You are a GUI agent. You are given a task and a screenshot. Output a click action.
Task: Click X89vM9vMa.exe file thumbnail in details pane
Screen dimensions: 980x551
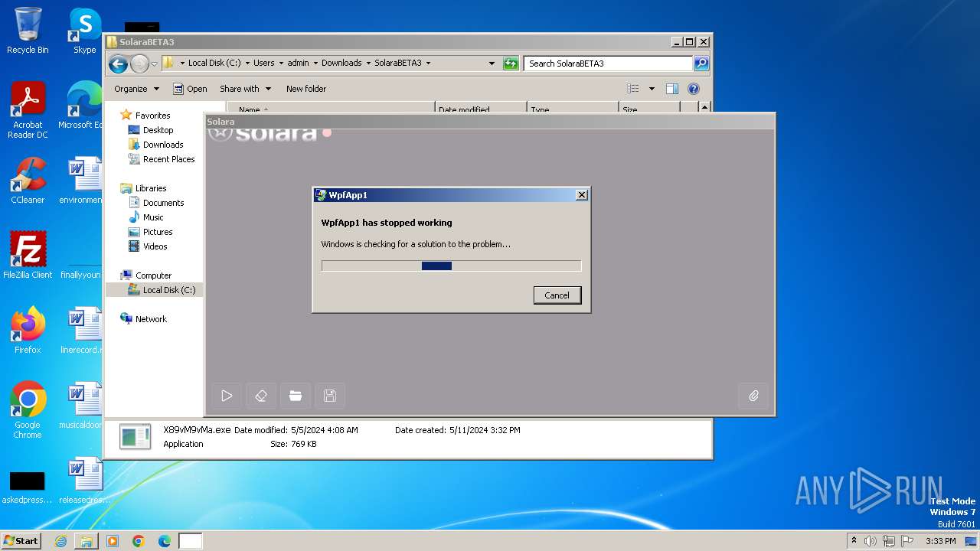coord(136,436)
